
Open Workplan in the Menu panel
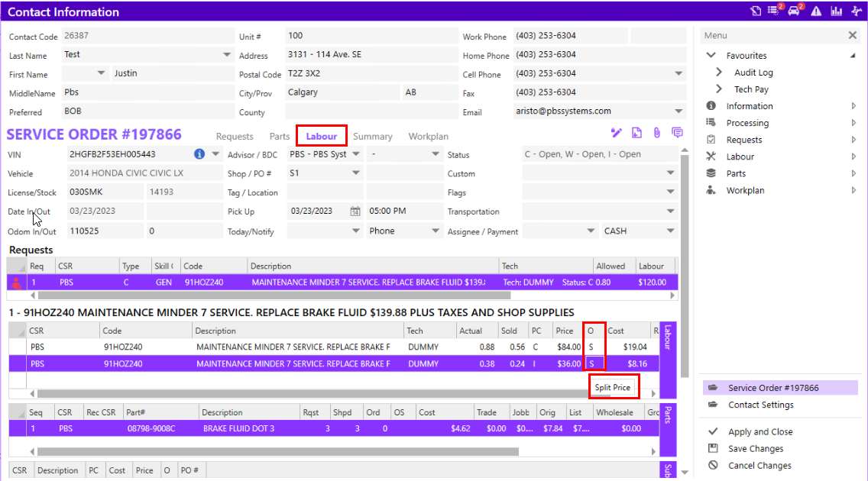pos(746,190)
